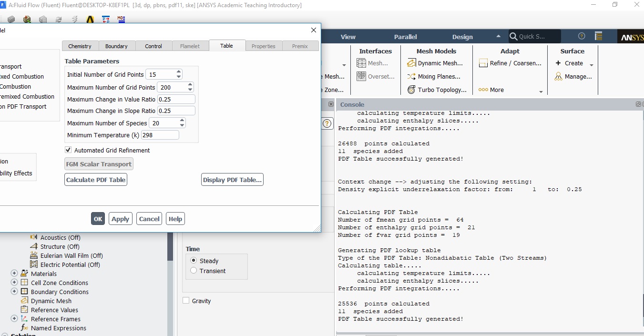Click the Eulerian Wall Film icon
This screenshot has width=644, height=336.
[x=34, y=255]
